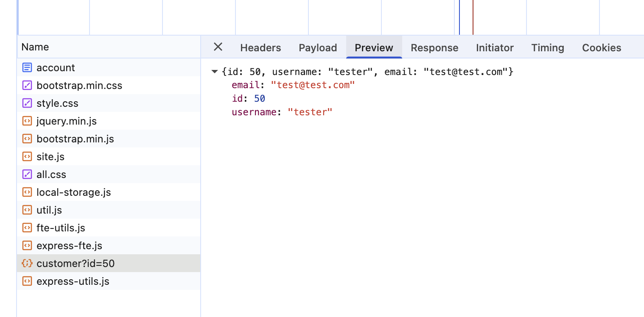The height and width of the screenshot is (317, 644).
Task: Select the express-utils.js request
Action: [109, 281]
